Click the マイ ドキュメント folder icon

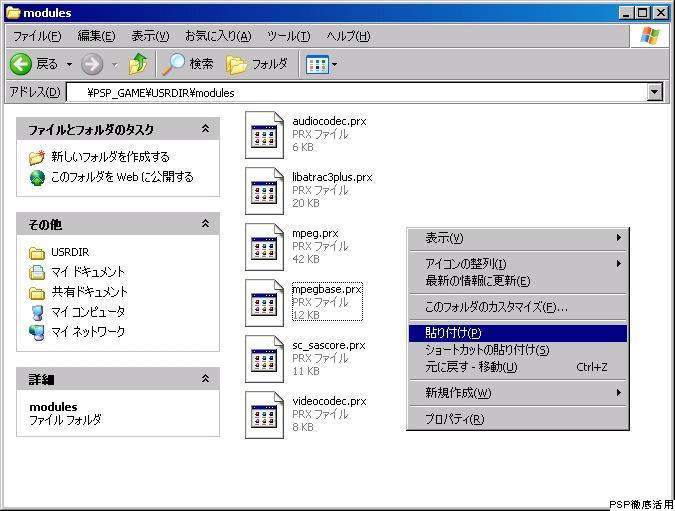(x=37, y=272)
